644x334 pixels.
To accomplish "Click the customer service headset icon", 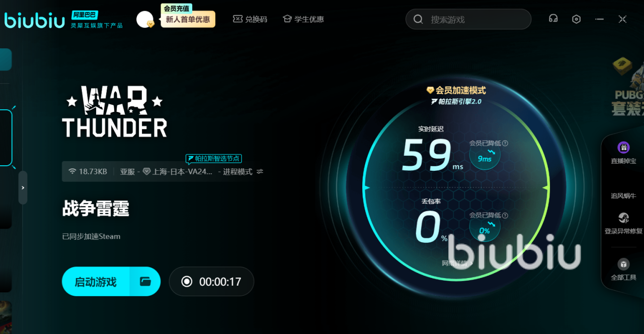I will tap(553, 19).
